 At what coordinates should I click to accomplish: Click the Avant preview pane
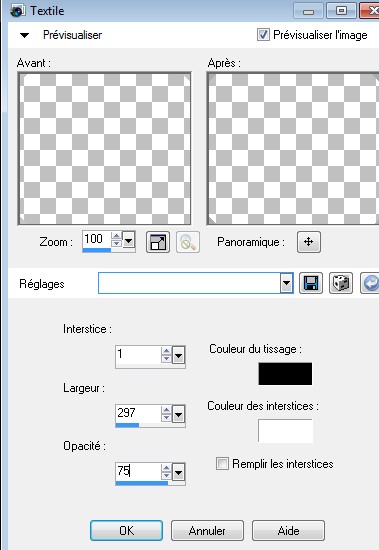tap(105, 149)
